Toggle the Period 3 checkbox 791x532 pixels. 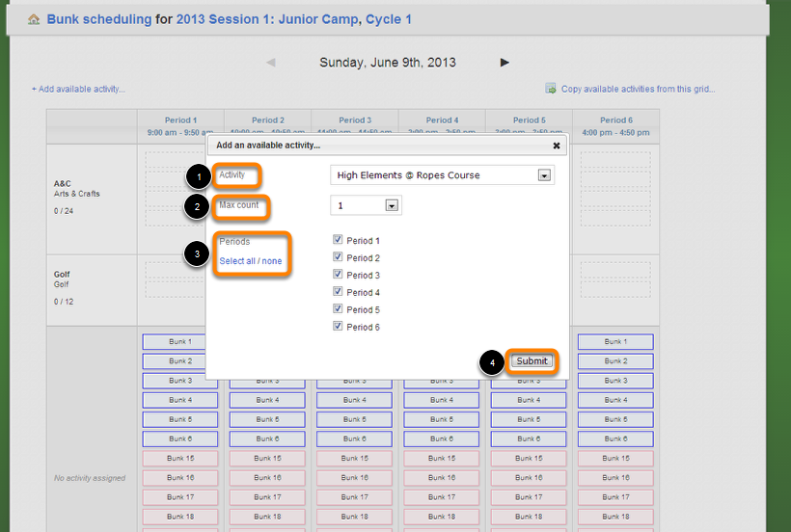pos(338,275)
